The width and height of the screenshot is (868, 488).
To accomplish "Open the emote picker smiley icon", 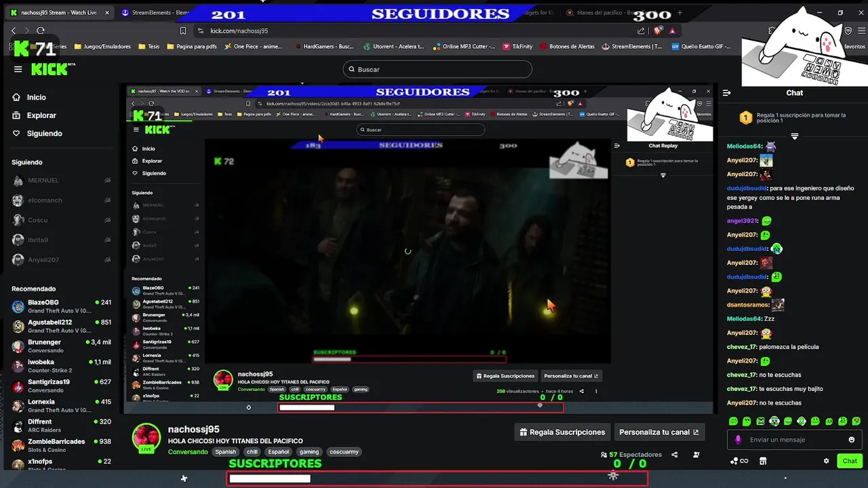I will [852, 440].
